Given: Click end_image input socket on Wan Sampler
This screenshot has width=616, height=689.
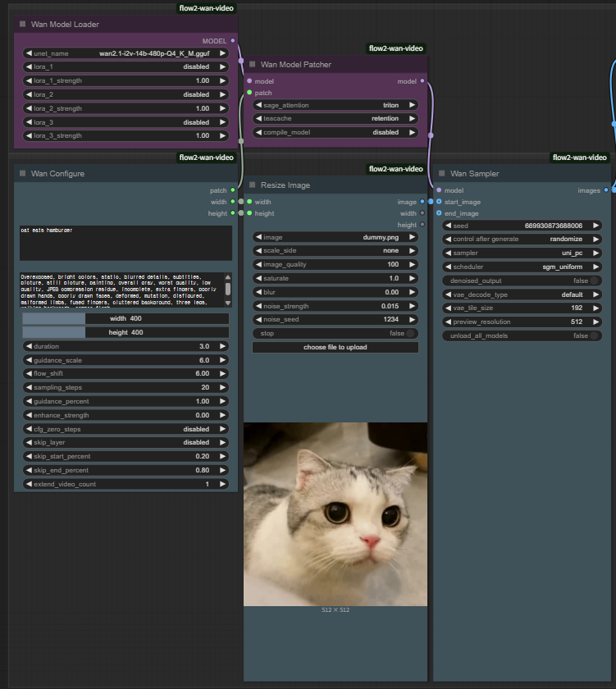Looking at the screenshot, I should [439, 213].
